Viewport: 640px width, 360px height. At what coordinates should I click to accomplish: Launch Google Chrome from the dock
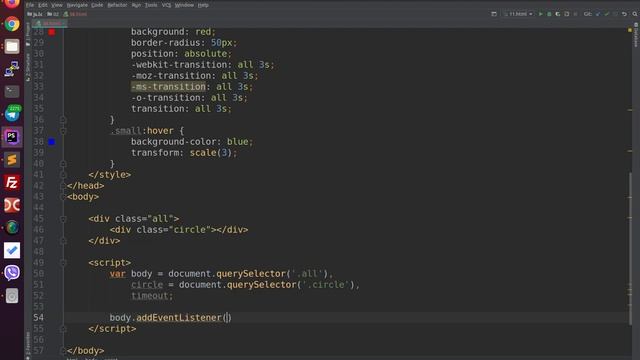point(12,24)
